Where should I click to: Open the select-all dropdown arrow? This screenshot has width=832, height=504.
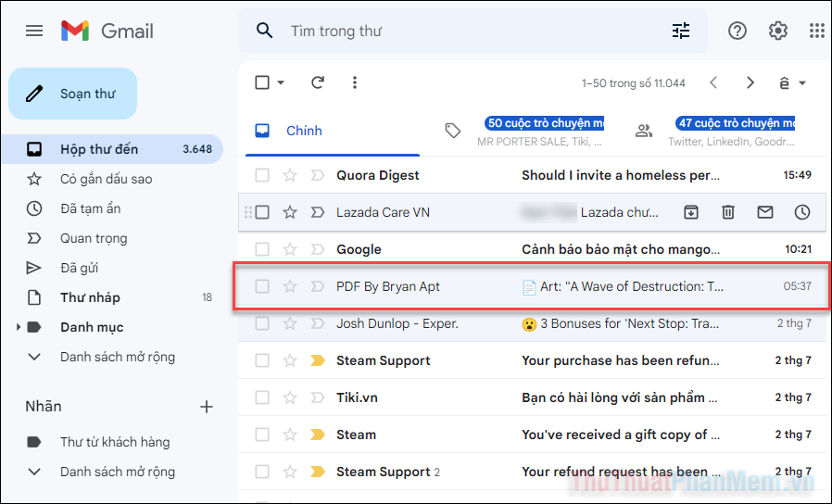tap(281, 82)
